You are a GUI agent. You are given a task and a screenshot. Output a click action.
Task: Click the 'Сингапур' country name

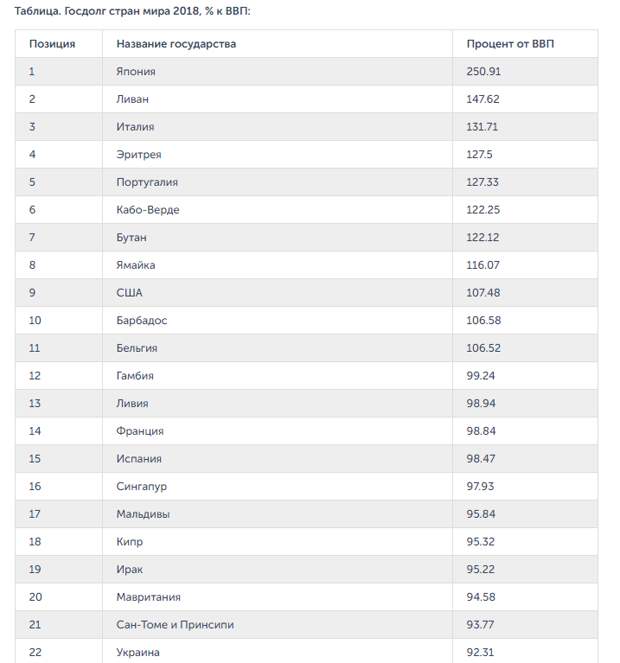point(142,487)
